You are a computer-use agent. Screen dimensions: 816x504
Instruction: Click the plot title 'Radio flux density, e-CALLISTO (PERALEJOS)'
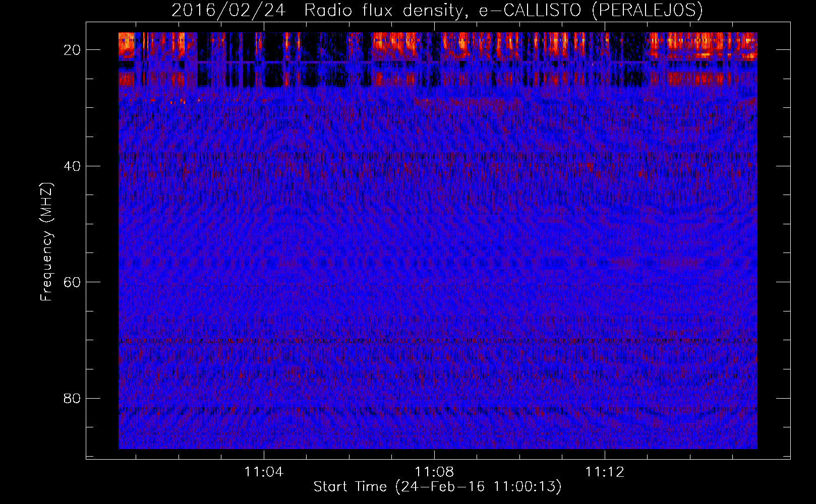point(503,10)
